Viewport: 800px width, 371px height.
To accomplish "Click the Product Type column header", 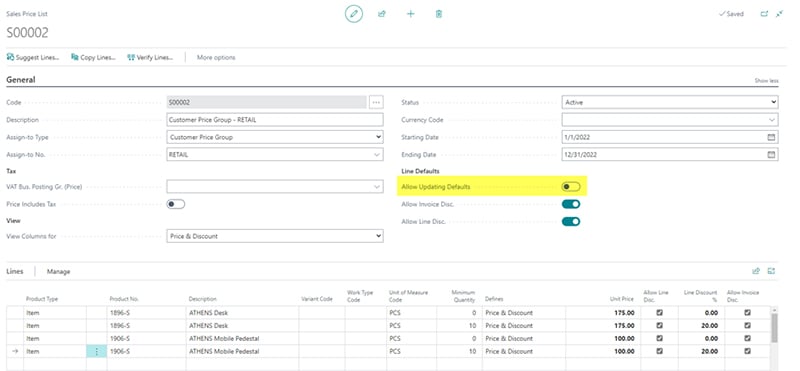I will pyautogui.click(x=42, y=299).
